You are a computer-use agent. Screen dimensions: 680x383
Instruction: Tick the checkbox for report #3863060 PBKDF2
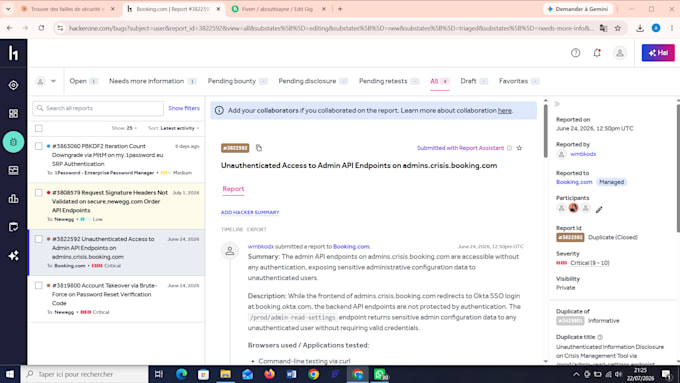(39, 146)
